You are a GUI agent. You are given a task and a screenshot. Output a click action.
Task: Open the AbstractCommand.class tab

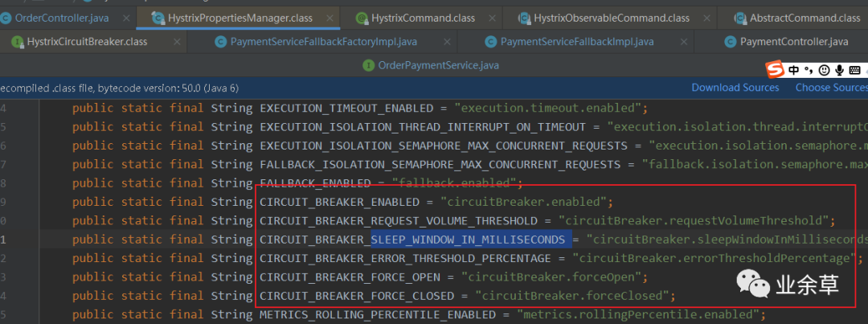(805, 18)
